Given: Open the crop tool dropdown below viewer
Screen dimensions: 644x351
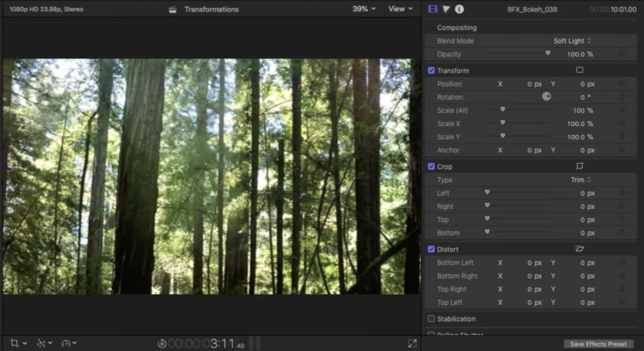Looking at the screenshot, I should click(18, 343).
